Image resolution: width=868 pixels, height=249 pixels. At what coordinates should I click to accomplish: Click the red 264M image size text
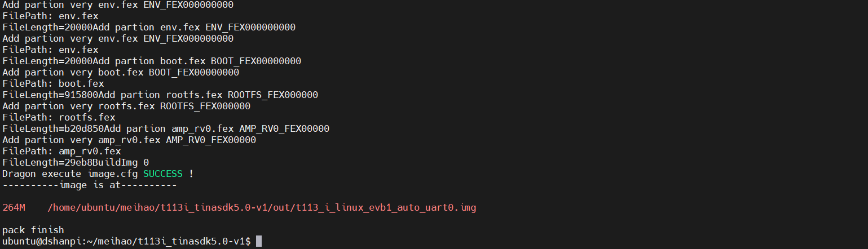tap(14, 208)
